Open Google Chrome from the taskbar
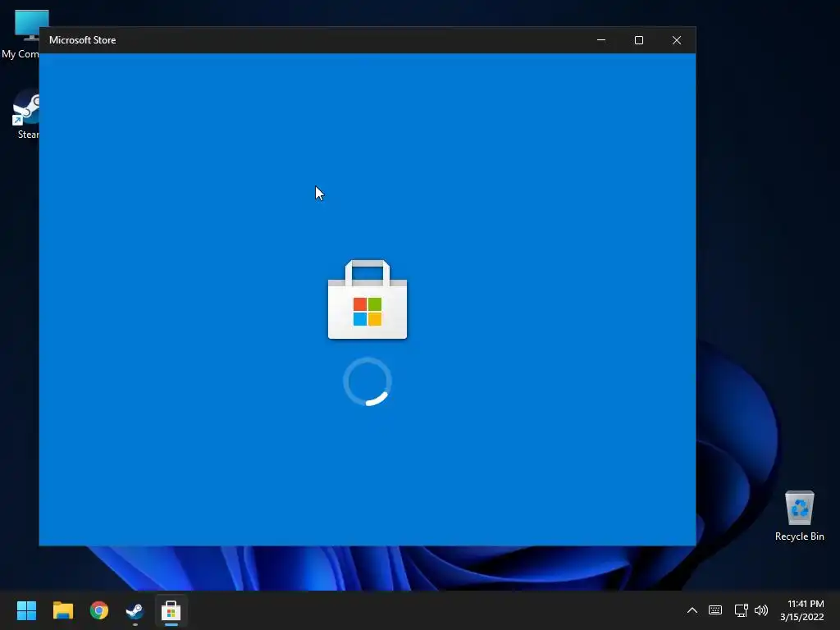Viewport: 840px width, 630px height. coord(99,610)
